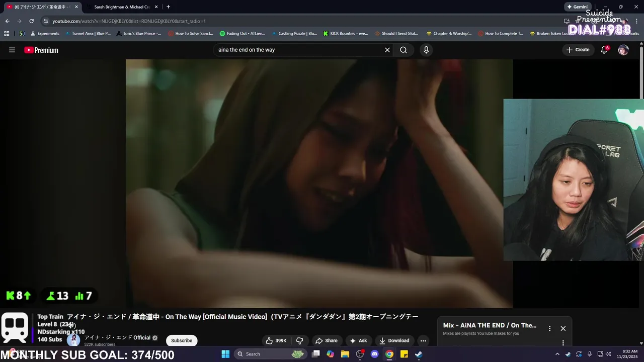
Task: Dislike the video
Action: (x=299, y=340)
